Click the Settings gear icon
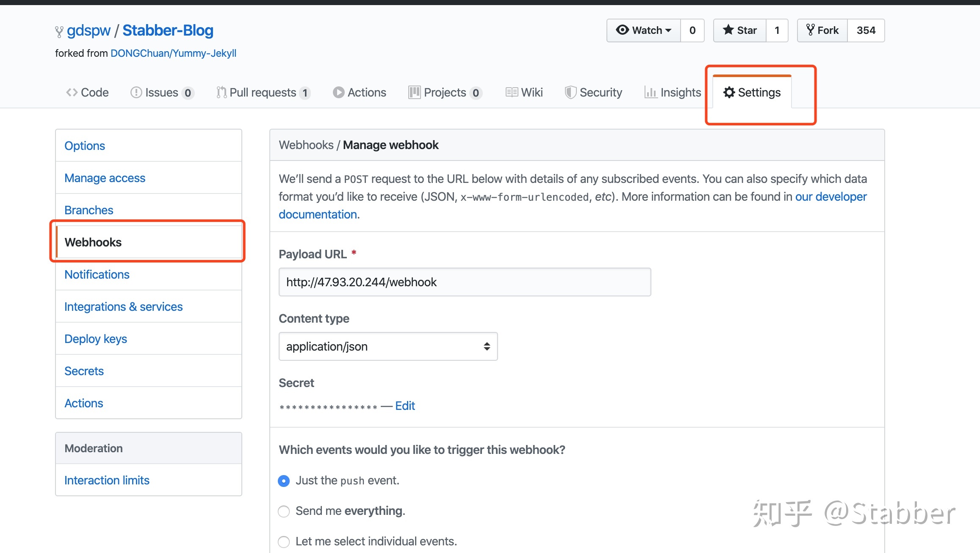 point(730,93)
